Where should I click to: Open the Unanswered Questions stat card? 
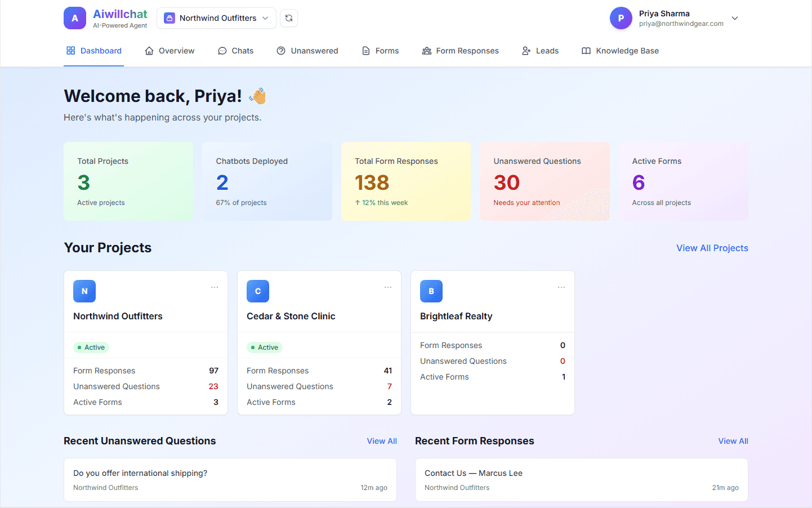[545, 181]
